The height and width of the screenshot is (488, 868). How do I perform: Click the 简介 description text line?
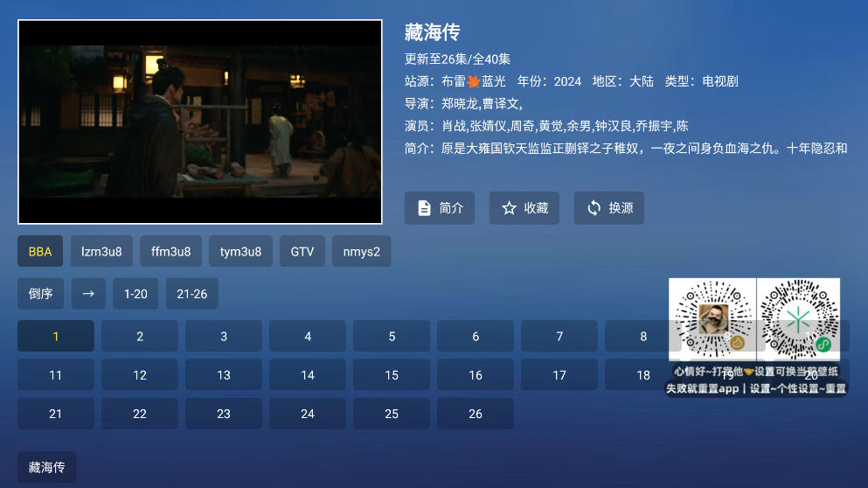click(626, 148)
